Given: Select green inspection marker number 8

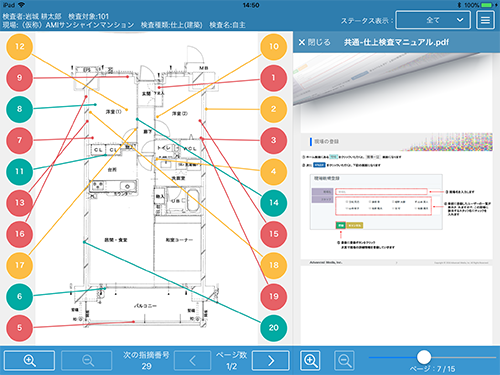Looking at the screenshot, I should click(x=19, y=109).
